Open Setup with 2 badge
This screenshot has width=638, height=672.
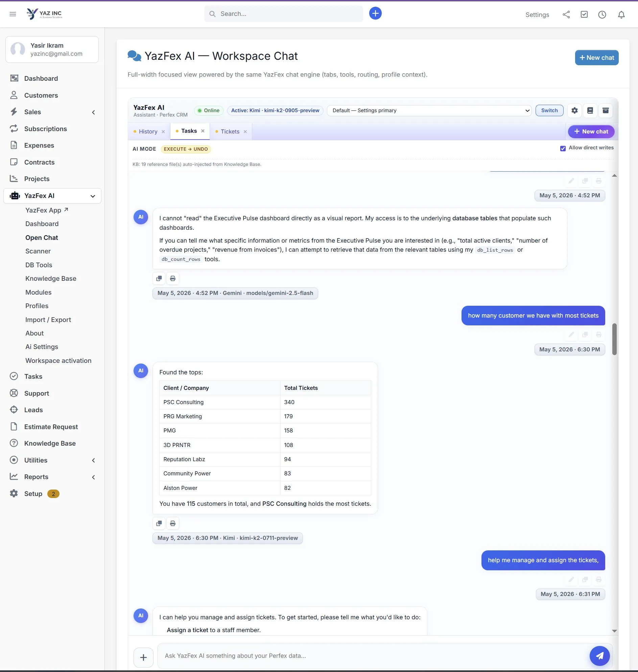coord(34,494)
